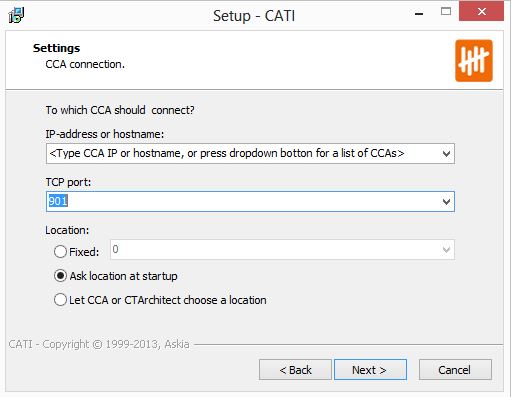Maximize the Setup - CATI window

click(446, 12)
